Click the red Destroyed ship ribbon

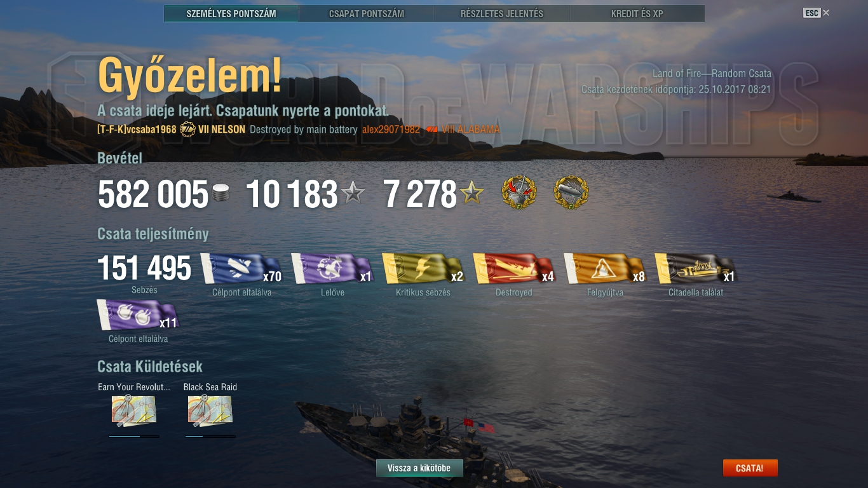pos(514,268)
